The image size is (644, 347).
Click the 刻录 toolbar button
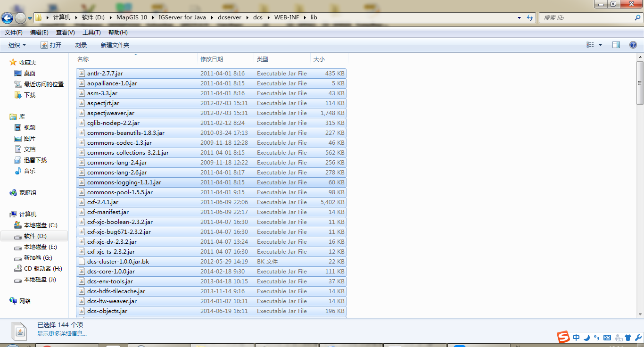[81, 45]
